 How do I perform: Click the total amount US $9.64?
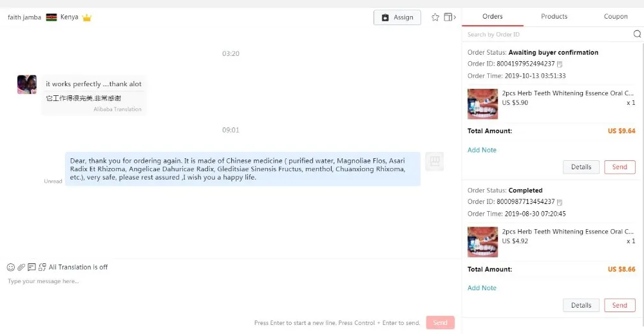(621, 131)
